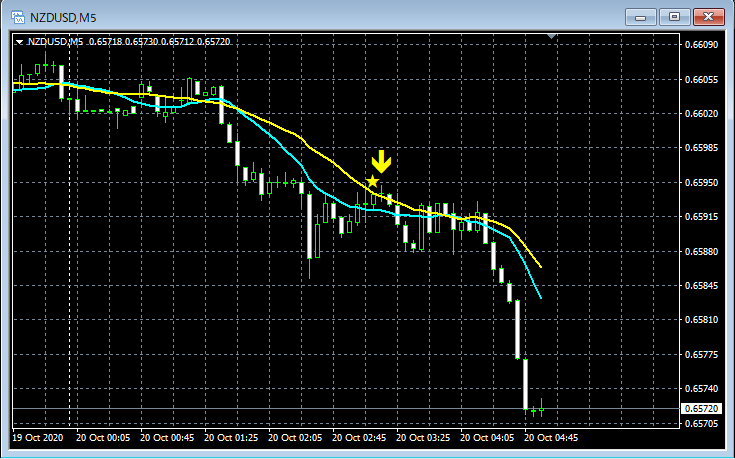This screenshot has height=459, width=735.
Task: Maximize the NZDUSD,M5 chart window
Action: (x=674, y=17)
